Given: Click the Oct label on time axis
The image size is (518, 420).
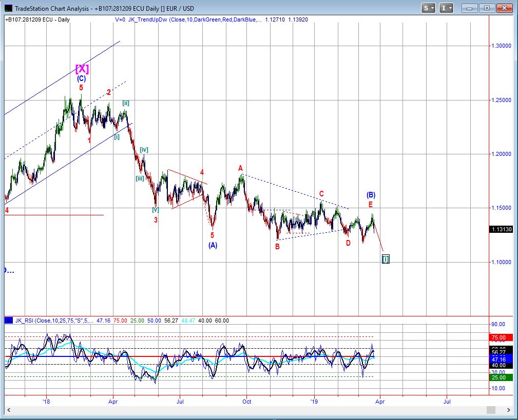Looking at the screenshot, I should coord(247,402).
